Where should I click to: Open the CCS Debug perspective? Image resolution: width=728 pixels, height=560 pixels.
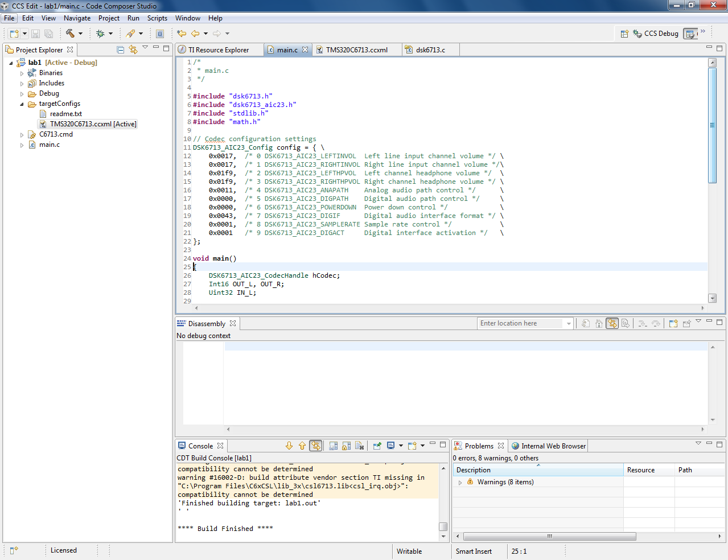655,34
